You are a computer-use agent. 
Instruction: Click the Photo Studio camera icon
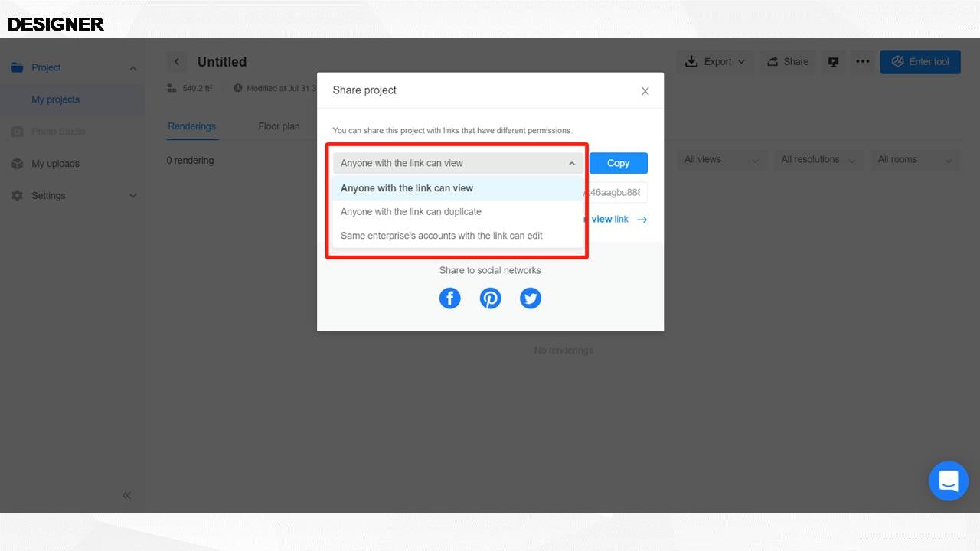click(17, 132)
